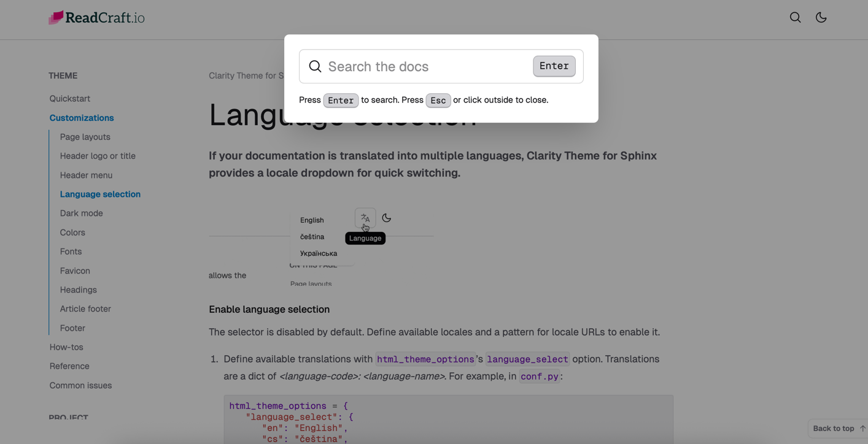Click the Enter button in the search bar
This screenshot has height=444, width=868.
pos(554,66)
